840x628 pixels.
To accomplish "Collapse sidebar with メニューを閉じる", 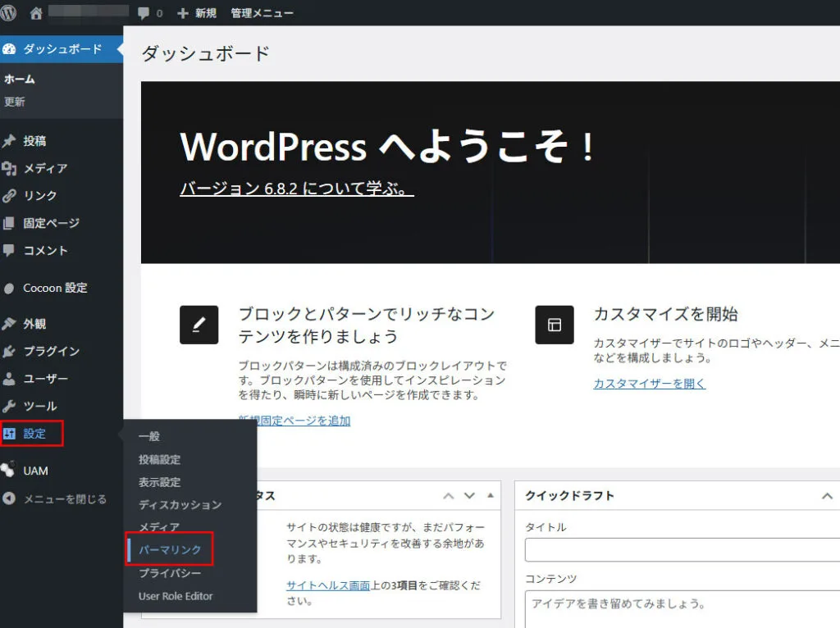I will tap(56, 498).
